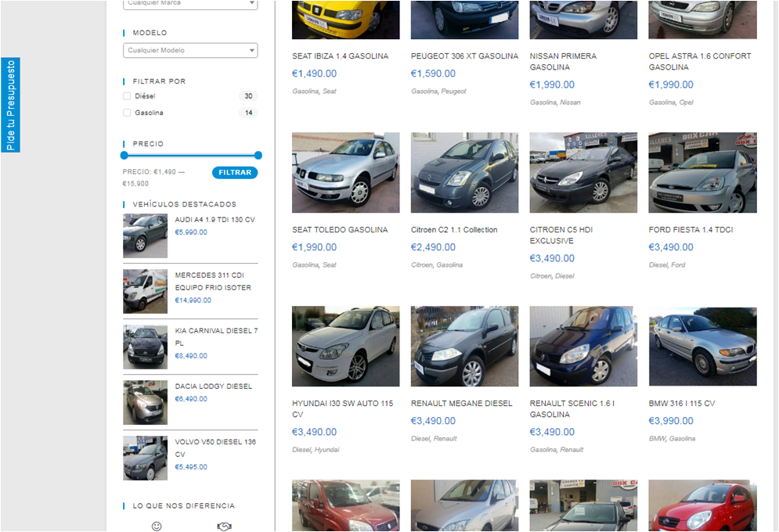
Task: Click the Hyundai tag under Hyundai i30
Action: click(x=326, y=450)
